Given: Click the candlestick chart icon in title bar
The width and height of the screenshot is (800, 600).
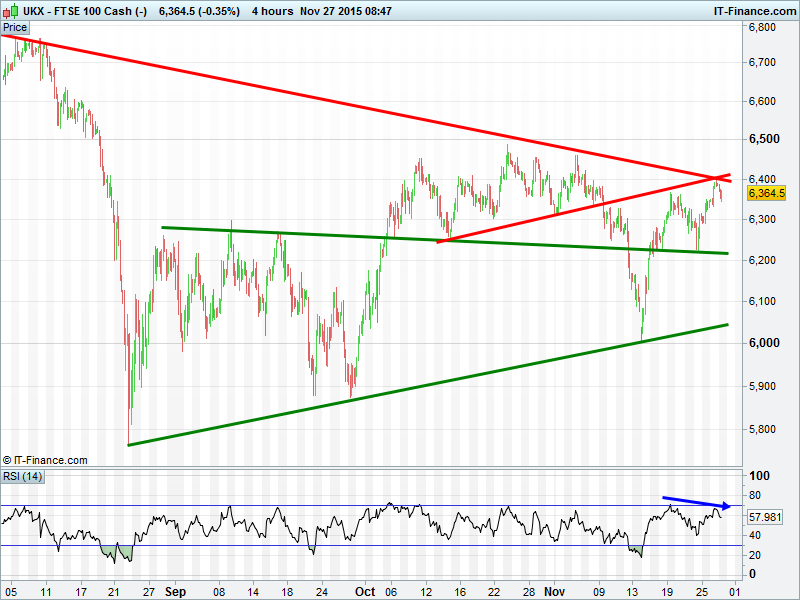Looking at the screenshot, I should click(11, 11).
